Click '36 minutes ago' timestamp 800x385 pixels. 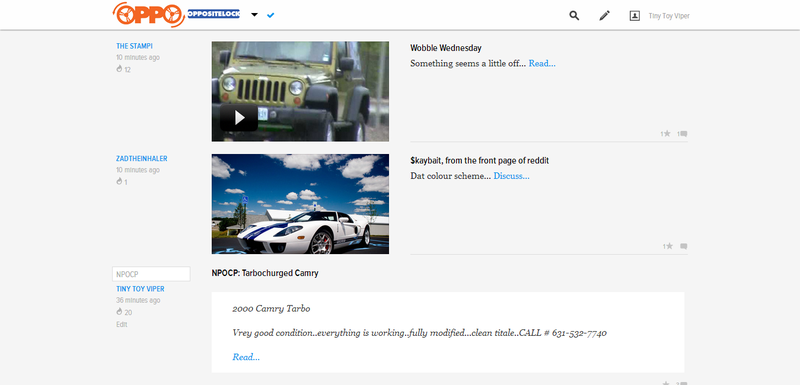pyautogui.click(x=138, y=300)
